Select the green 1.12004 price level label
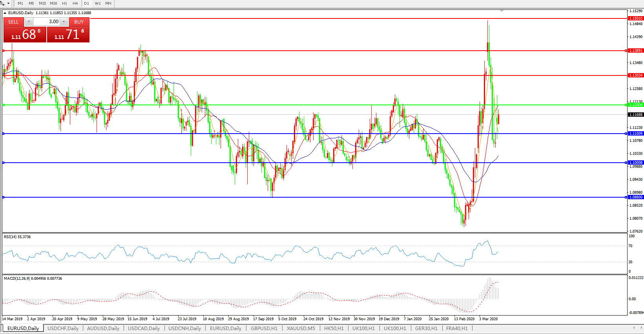Image resolution: width=644 pixels, height=334 pixels. point(636,105)
